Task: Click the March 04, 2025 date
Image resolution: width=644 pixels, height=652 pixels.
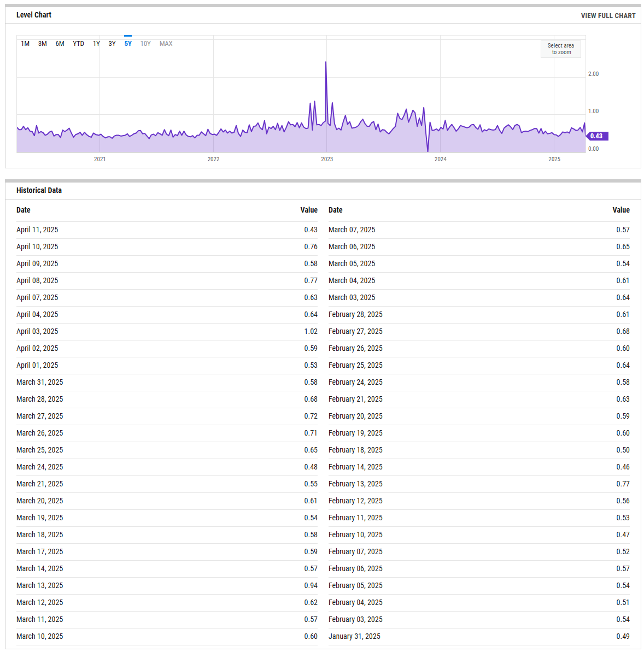Action: [352, 281]
